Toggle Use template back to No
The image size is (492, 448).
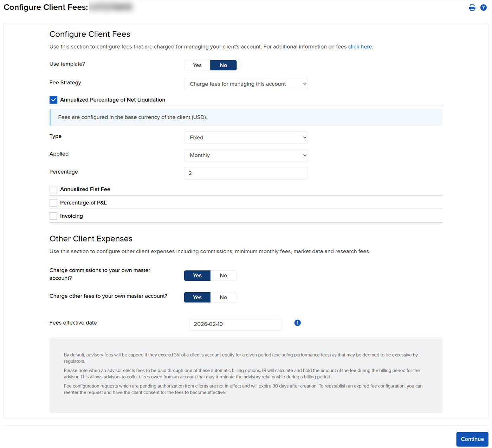223,65
